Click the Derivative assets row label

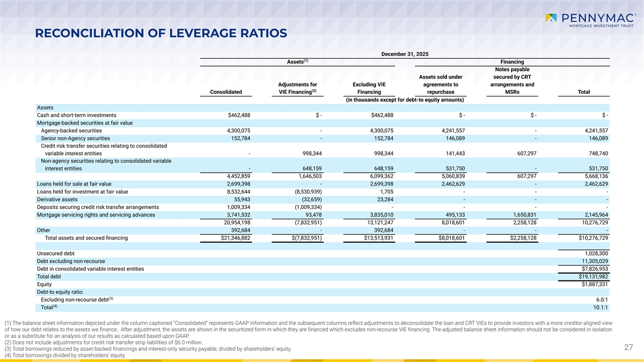tap(57, 200)
